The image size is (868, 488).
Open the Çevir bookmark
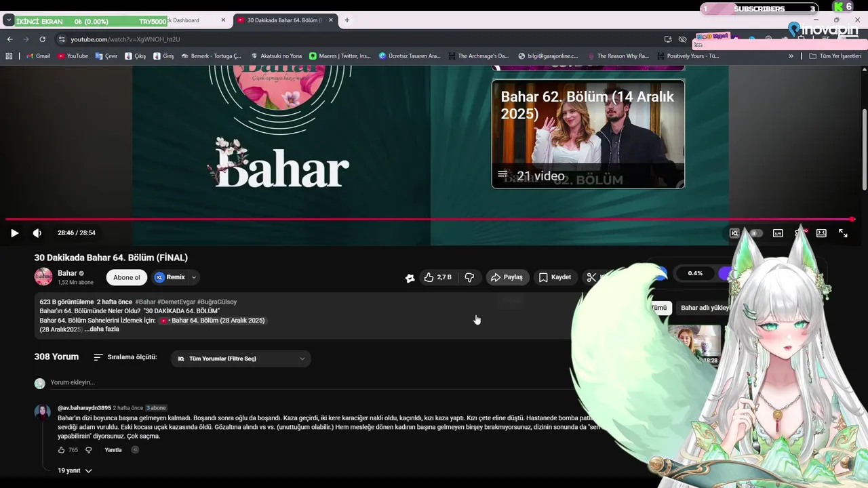[x=106, y=56]
